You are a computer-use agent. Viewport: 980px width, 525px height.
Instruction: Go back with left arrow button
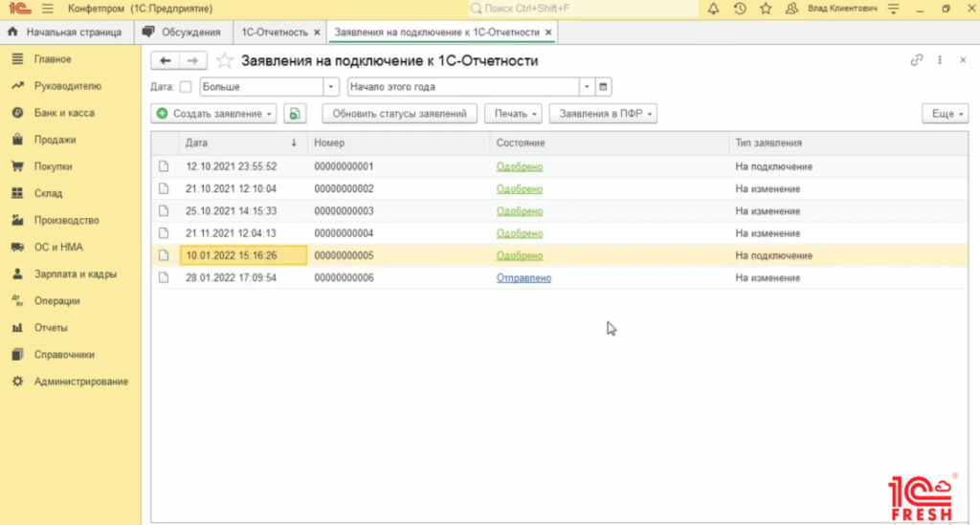165,60
